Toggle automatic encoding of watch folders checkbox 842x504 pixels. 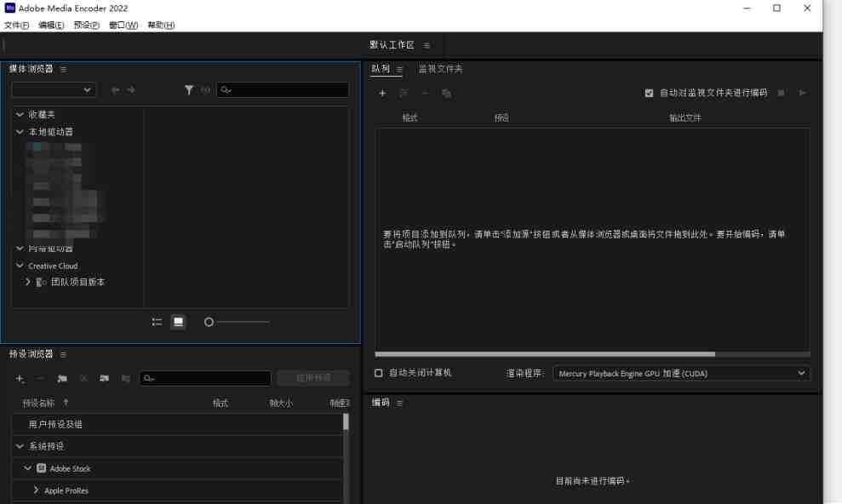(x=649, y=93)
